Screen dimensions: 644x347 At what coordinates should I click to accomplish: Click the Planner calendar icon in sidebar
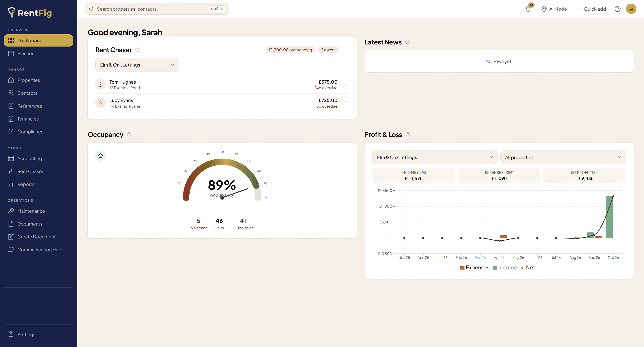coord(11,53)
